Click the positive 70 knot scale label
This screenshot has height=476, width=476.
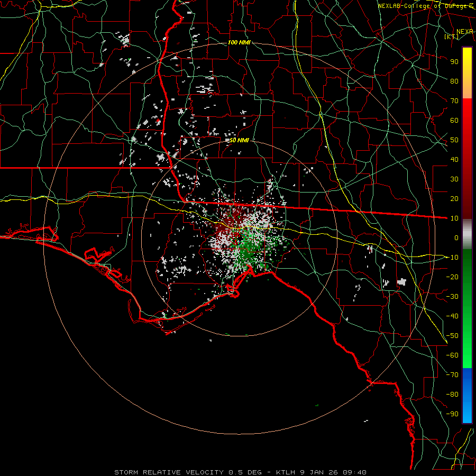[454, 101]
